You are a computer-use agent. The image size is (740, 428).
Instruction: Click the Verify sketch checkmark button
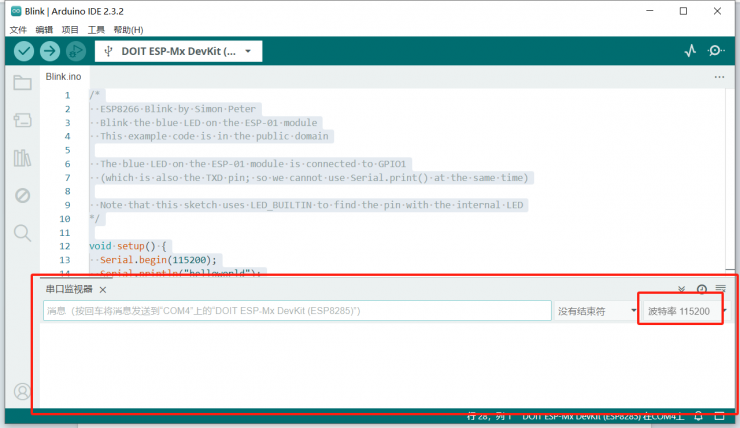pos(24,51)
